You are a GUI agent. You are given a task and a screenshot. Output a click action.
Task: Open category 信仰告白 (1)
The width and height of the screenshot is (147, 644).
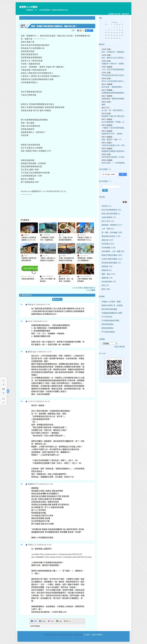tap(106, 206)
